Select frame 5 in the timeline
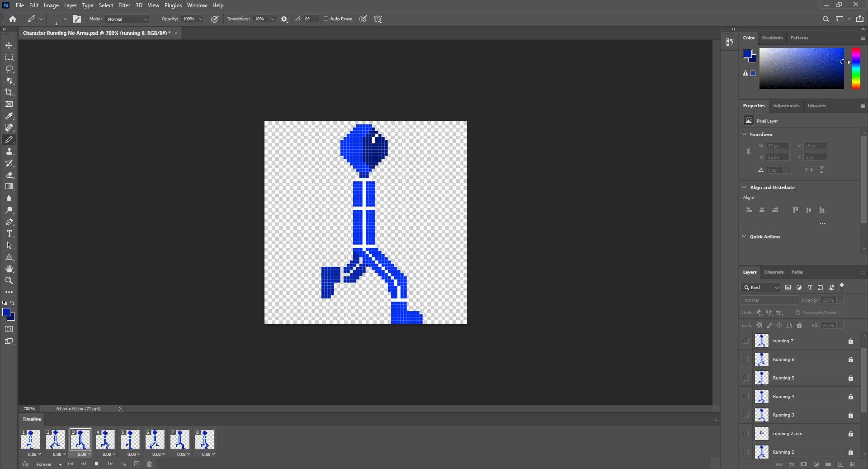868x469 pixels. 130,439
